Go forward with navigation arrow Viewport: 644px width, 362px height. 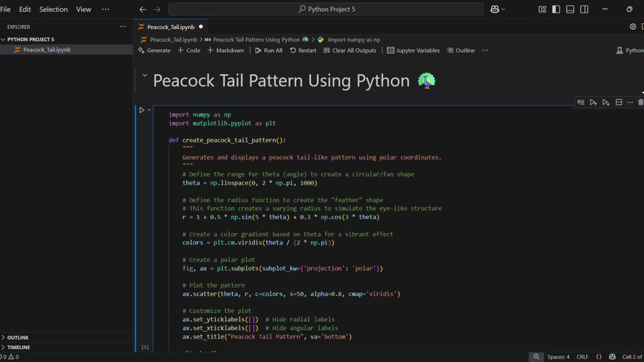[157, 9]
